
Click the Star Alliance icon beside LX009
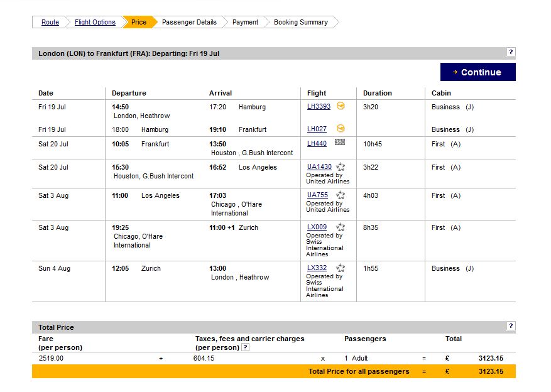(341, 227)
